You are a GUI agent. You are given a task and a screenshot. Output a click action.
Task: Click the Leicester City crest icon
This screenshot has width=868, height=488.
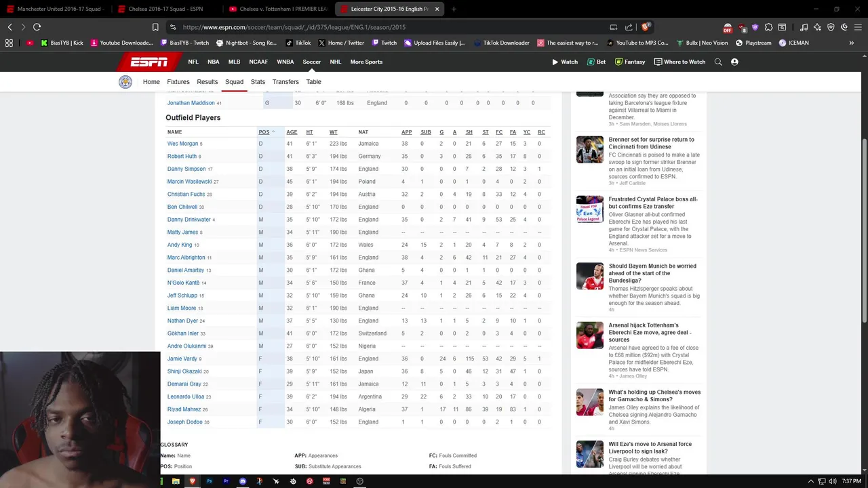pos(125,82)
